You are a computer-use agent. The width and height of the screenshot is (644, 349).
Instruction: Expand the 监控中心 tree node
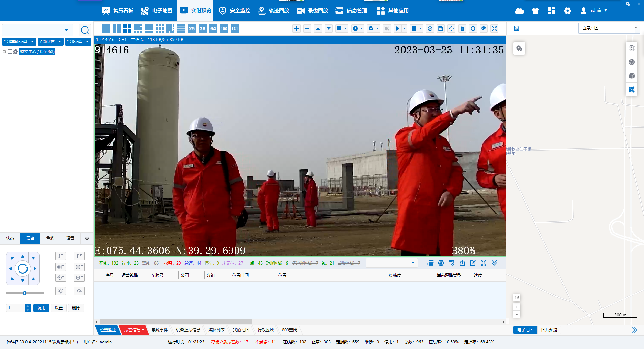[4, 52]
